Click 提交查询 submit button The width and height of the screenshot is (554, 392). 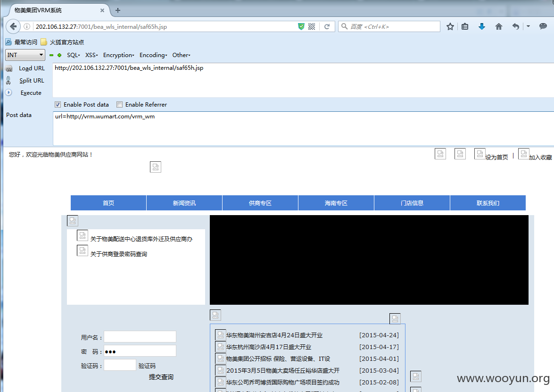coord(161,377)
